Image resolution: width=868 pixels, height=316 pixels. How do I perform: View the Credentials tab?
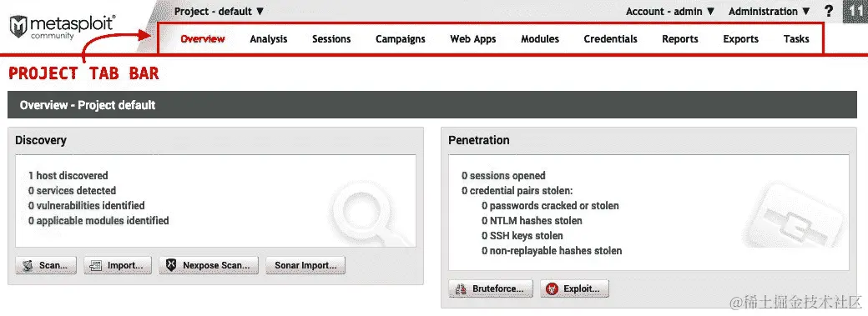tap(610, 38)
